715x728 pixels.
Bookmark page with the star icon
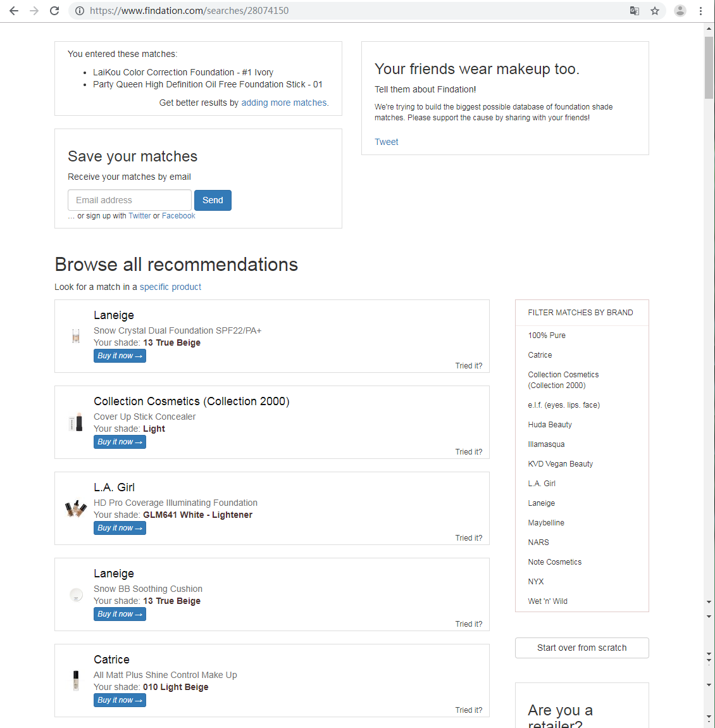pos(655,11)
